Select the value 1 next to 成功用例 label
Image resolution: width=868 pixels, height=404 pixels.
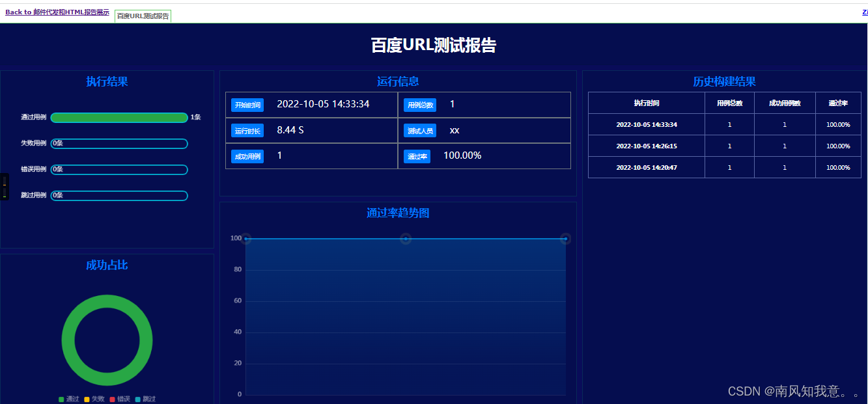(280, 155)
